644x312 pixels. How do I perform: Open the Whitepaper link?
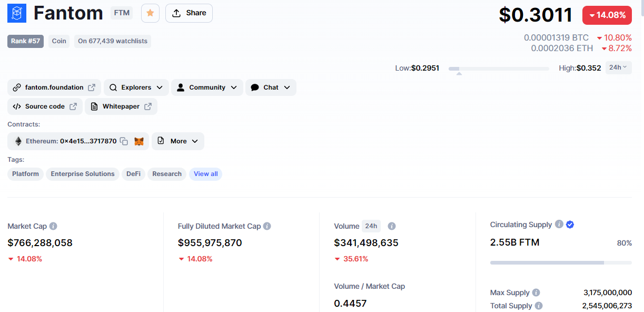click(x=121, y=106)
